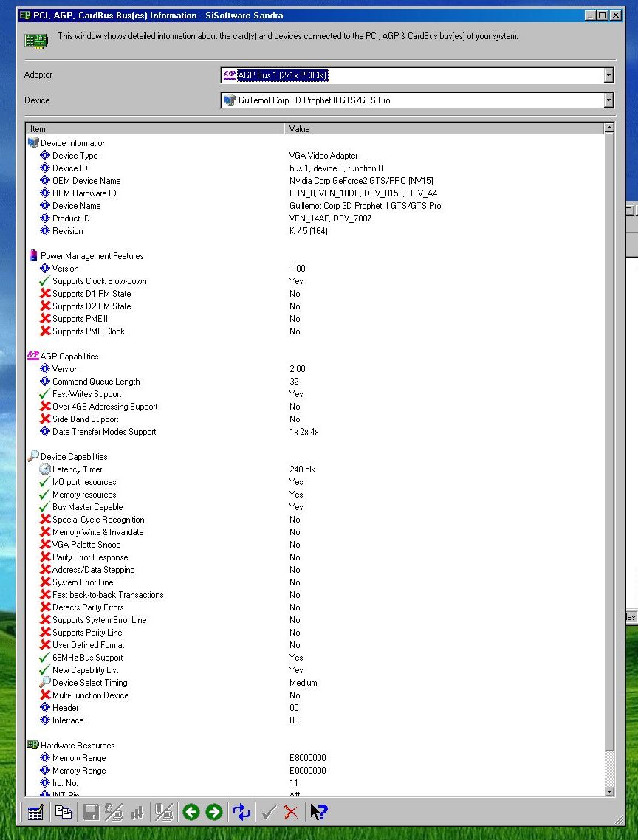The image size is (638, 840).
Task: Click the info icon beside OEM Hardware ID
Action: [x=45, y=193]
